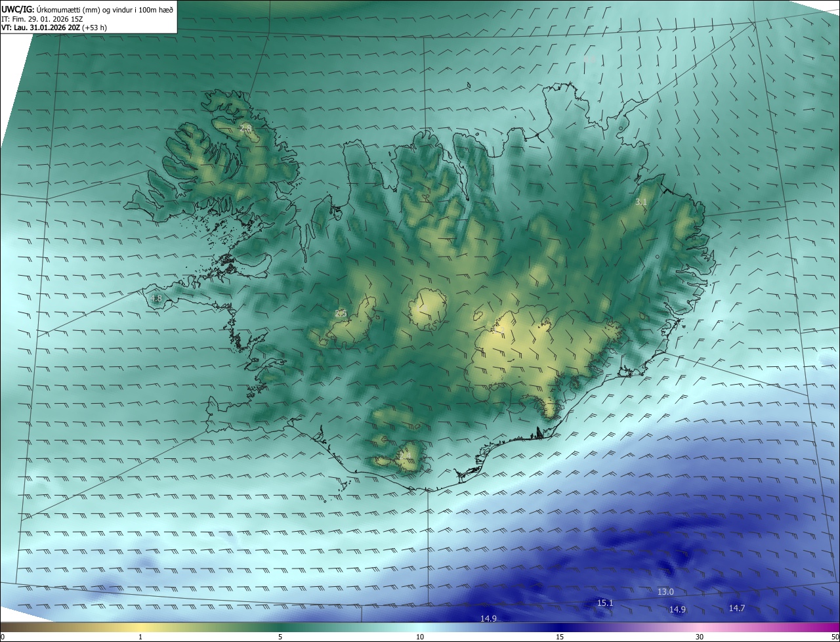Click the 'UWC/IG:' source label
This screenshot has height=642, width=840.
coord(18,9)
